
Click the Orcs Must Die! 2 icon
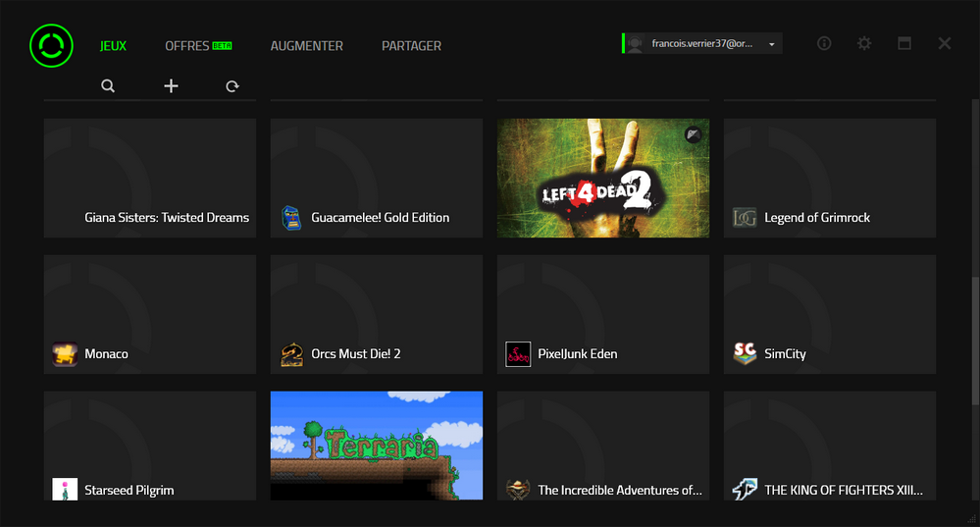(292, 354)
